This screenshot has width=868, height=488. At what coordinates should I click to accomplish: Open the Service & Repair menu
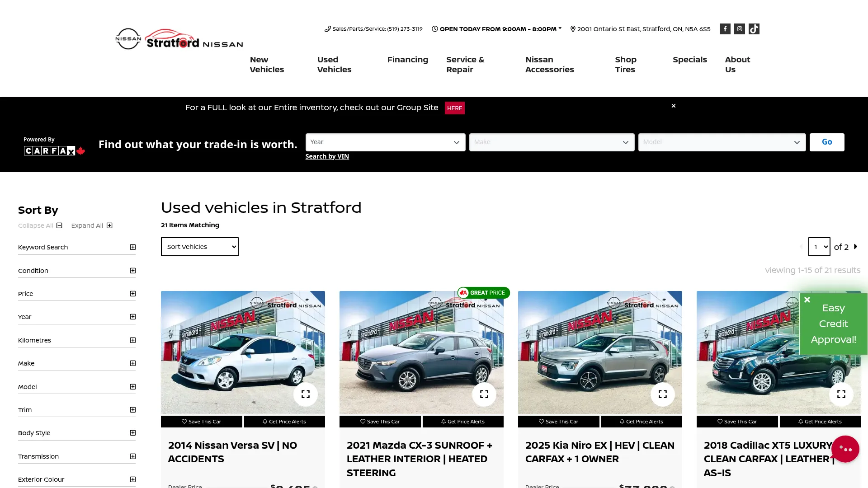pyautogui.click(x=465, y=65)
